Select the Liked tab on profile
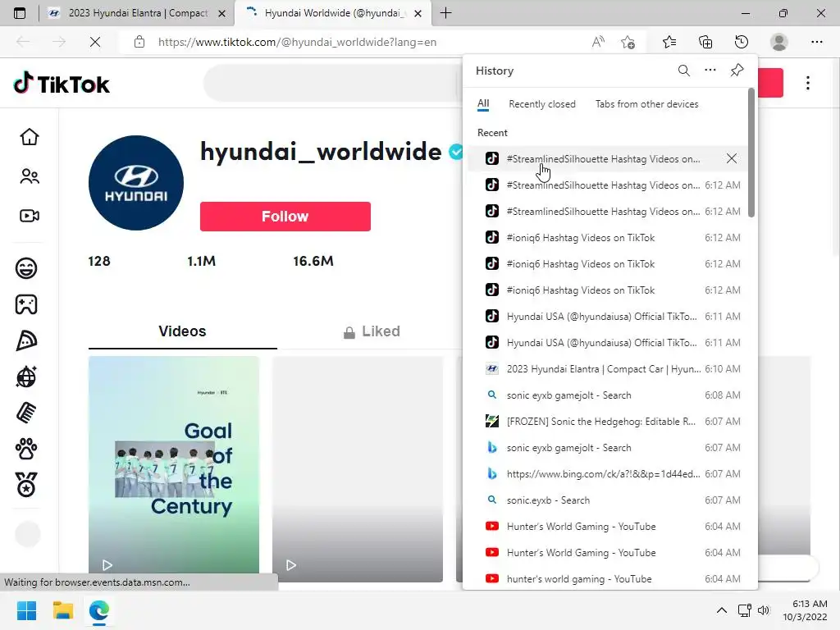This screenshot has height=630, width=840. (372, 331)
